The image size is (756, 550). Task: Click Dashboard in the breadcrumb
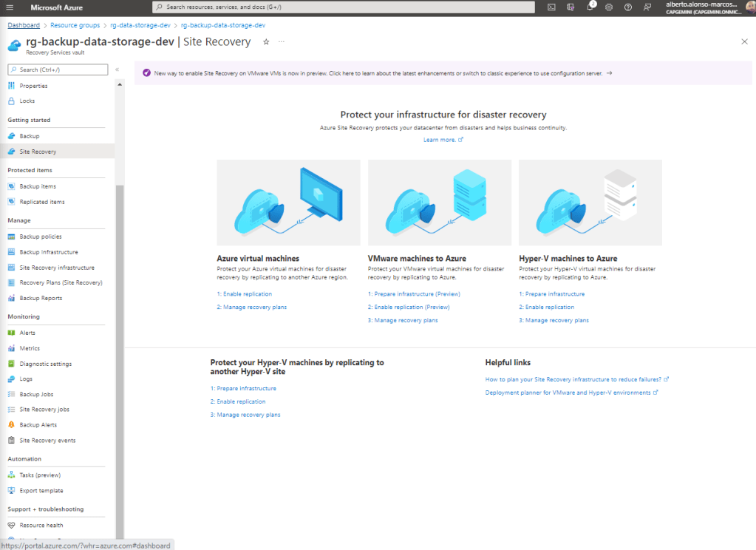[x=24, y=25]
